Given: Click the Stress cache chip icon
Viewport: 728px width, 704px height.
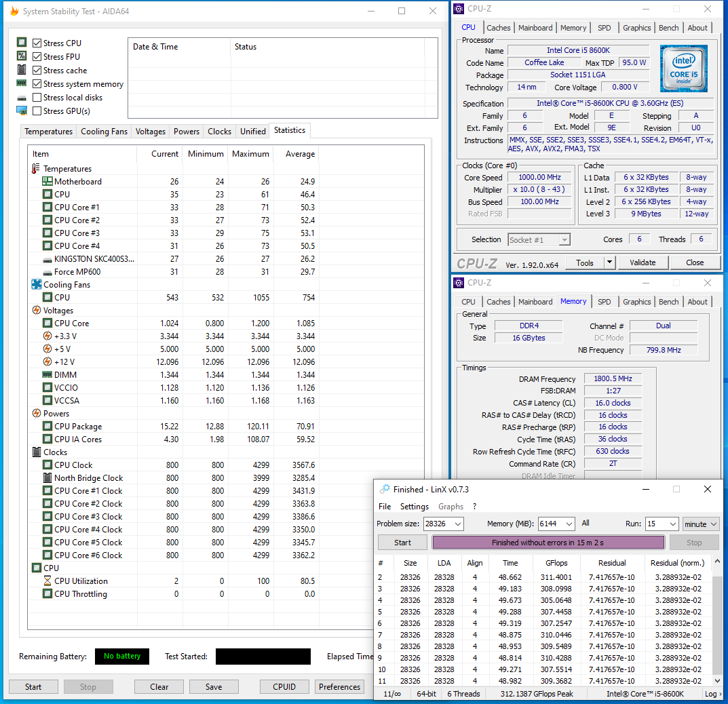Looking at the screenshot, I should 22,70.
